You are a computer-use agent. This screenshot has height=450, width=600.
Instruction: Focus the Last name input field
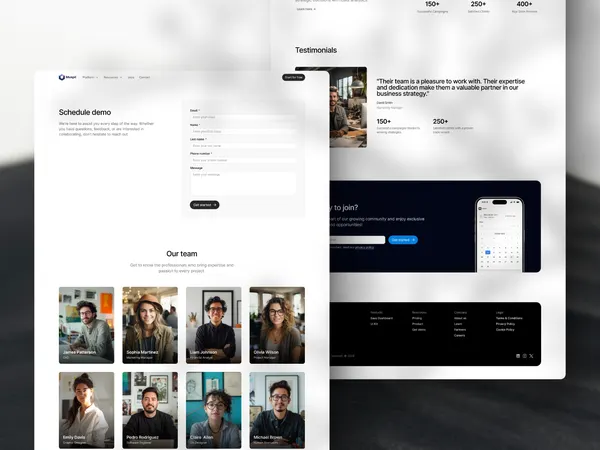243,146
